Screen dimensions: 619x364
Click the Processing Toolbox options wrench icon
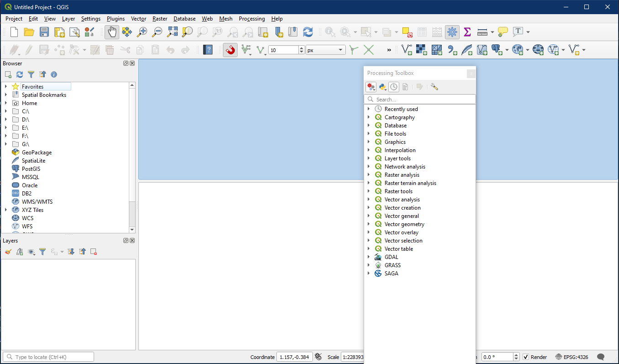[434, 87]
